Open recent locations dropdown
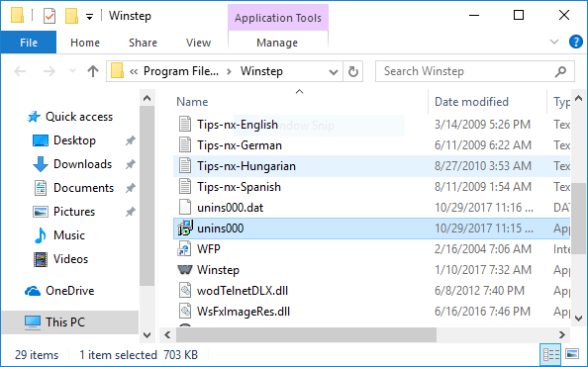Image resolution: width=588 pixels, height=367 pixels. 72,71
